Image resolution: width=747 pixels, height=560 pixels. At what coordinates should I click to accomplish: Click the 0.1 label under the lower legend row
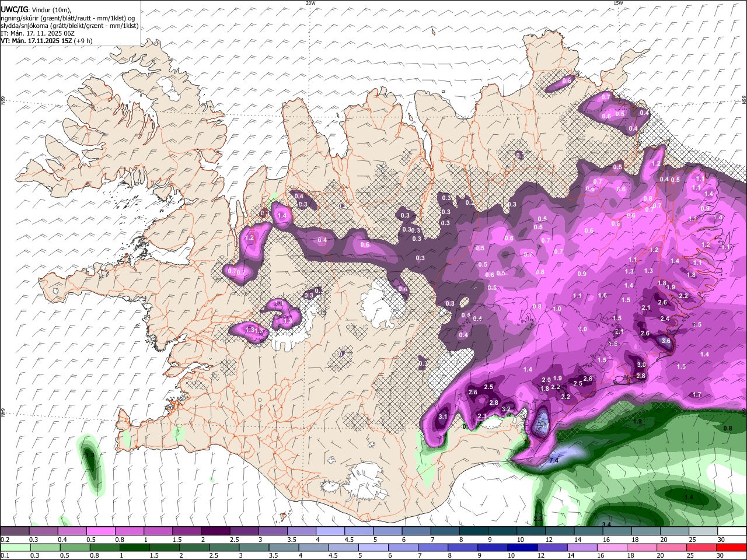pyautogui.click(x=4, y=555)
